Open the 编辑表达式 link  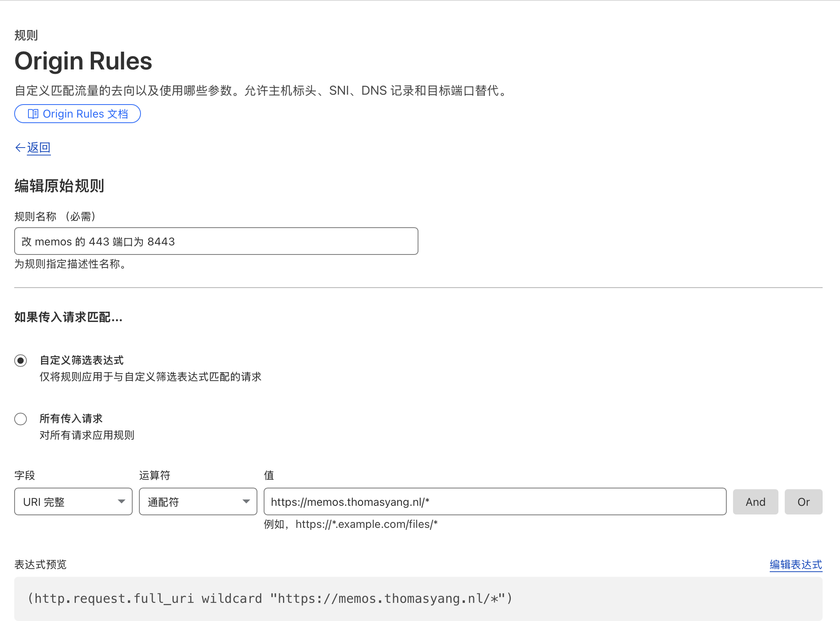coord(795,565)
